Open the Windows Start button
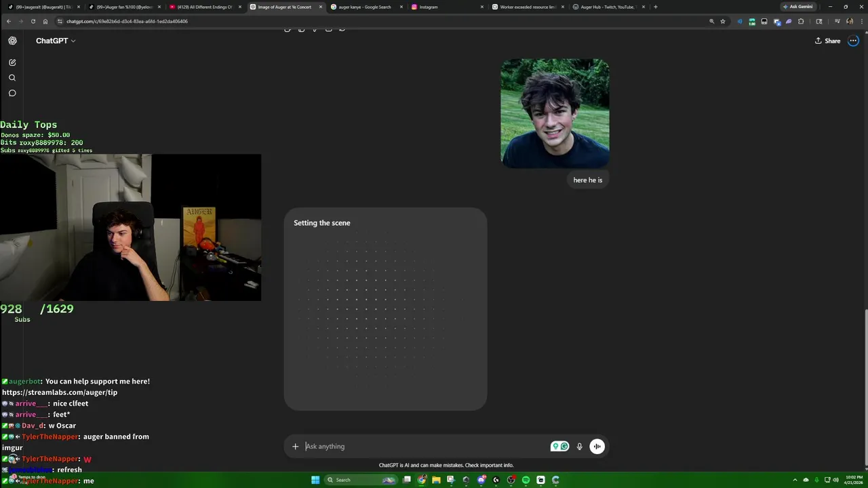Viewport: 868px width, 488px height. [315, 480]
